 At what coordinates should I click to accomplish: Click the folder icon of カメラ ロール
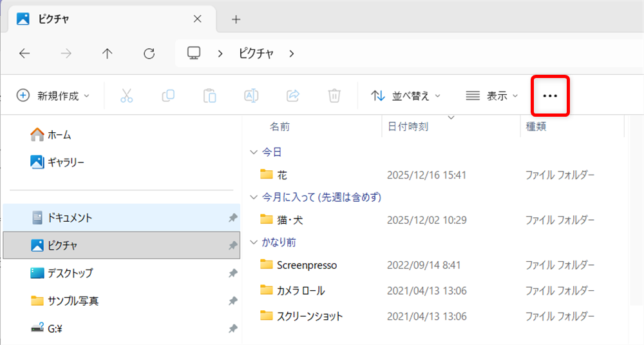pyautogui.click(x=267, y=290)
